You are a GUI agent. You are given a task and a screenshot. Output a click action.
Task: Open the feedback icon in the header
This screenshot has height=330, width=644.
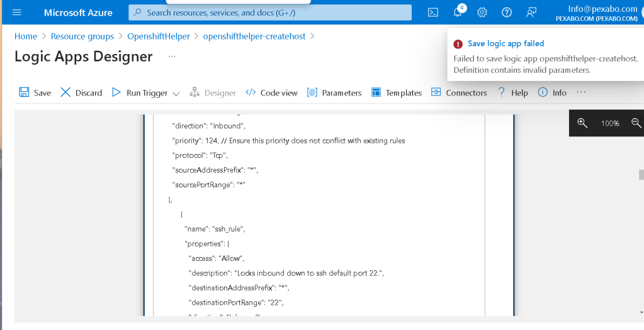point(531,13)
